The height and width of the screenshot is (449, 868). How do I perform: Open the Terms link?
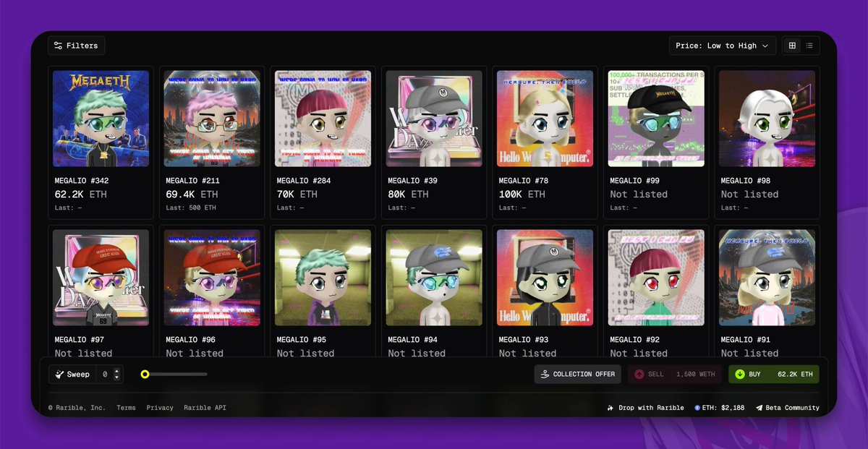point(126,408)
